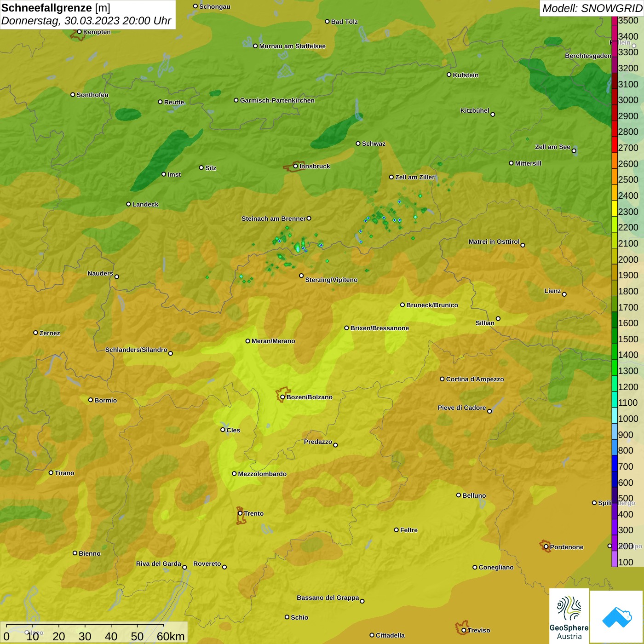Click the Matrei in Osttirol label

point(494,241)
